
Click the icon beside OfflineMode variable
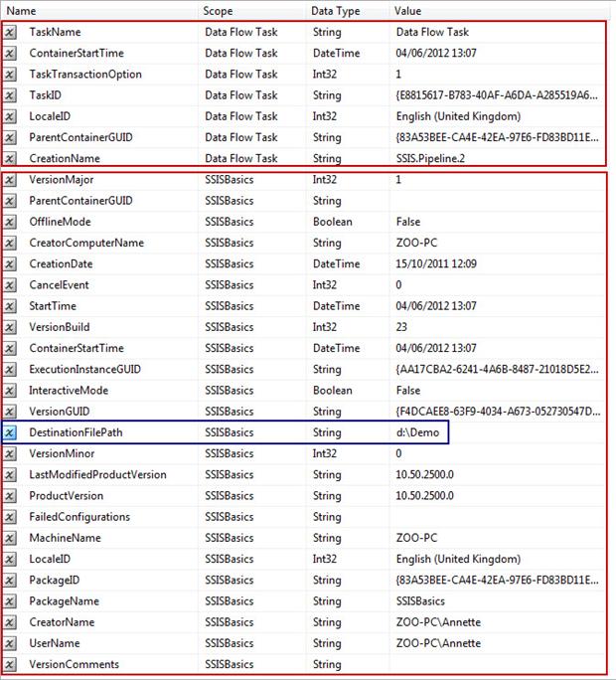[10, 222]
